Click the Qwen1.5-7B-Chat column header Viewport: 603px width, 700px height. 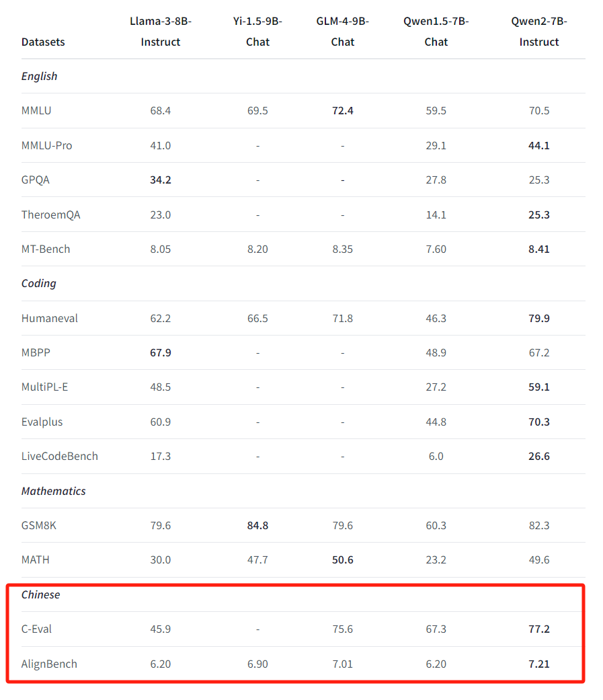tap(436, 32)
